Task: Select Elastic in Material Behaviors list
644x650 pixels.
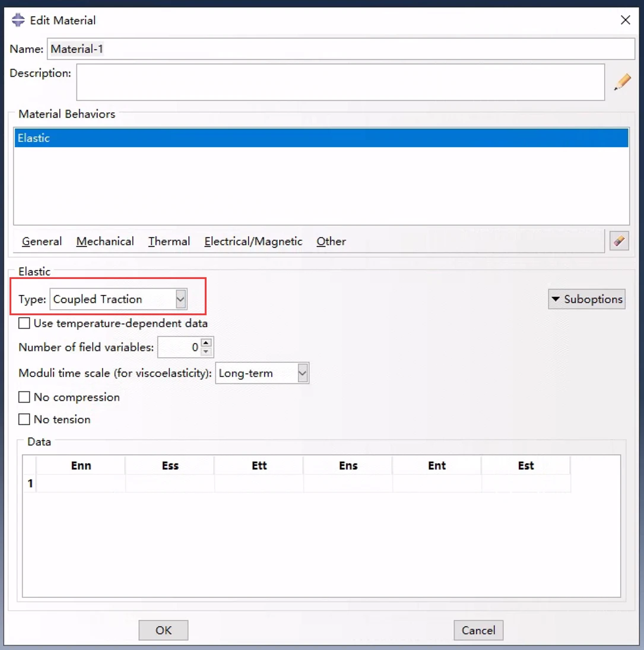Action: (322, 138)
